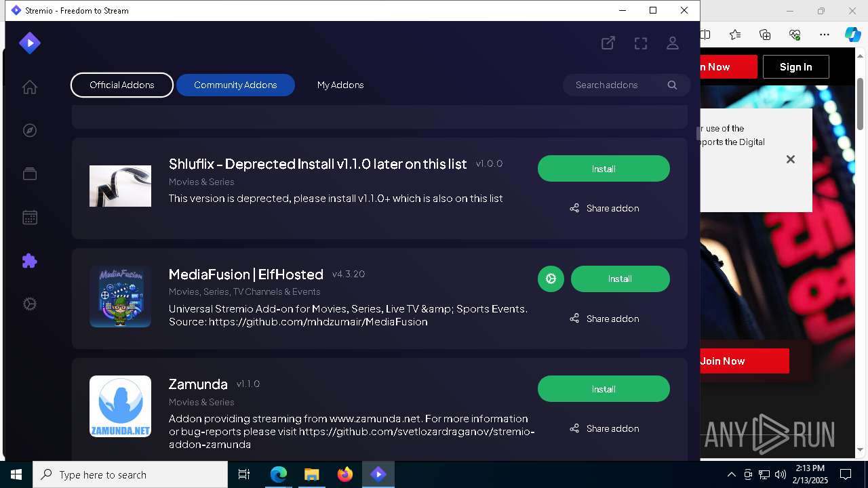
Task: Click the Shluflix addon logo thumbnail
Action: [120, 186]
